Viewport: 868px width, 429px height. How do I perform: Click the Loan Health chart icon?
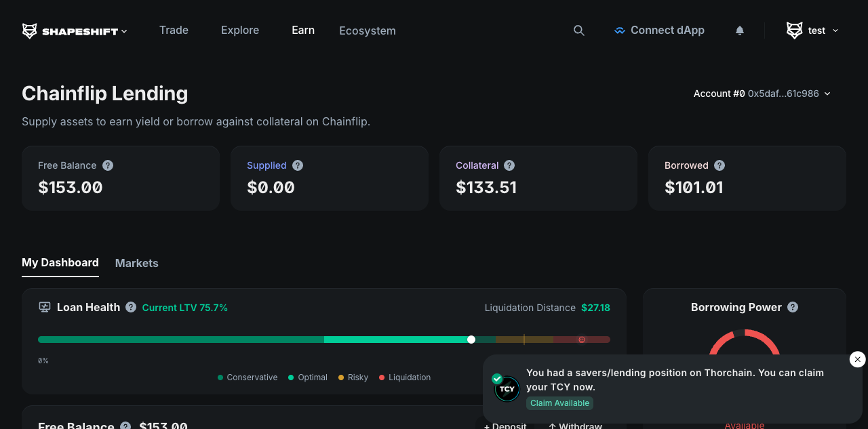click(x=44, y=307)
